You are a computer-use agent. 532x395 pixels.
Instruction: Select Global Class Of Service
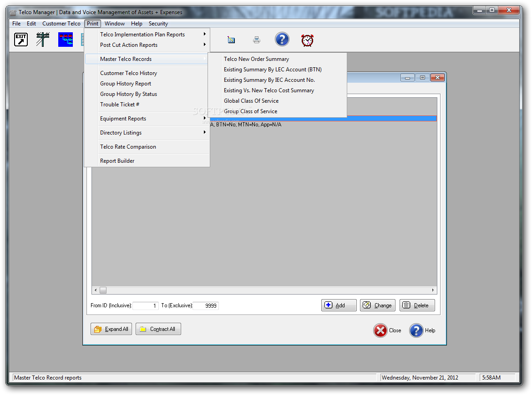277,101
